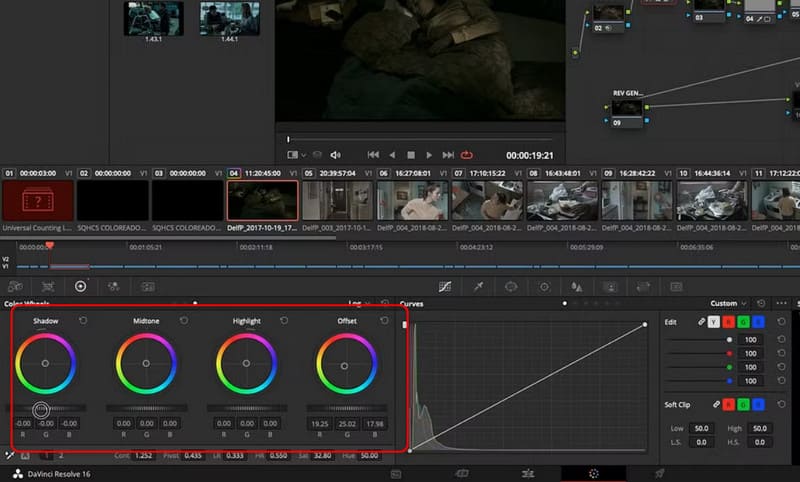
Task: Reset the Midtone color wheel
Action: click(x=184, y=320)
